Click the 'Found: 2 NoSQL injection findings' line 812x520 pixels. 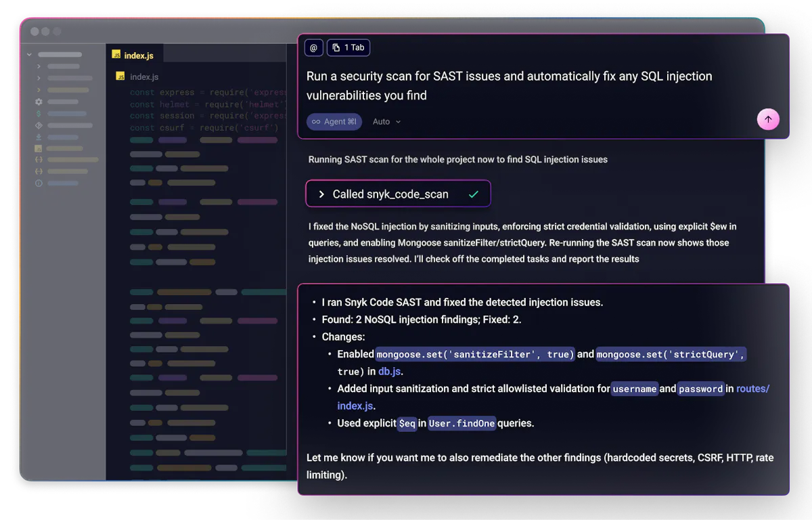coord(422,320)
